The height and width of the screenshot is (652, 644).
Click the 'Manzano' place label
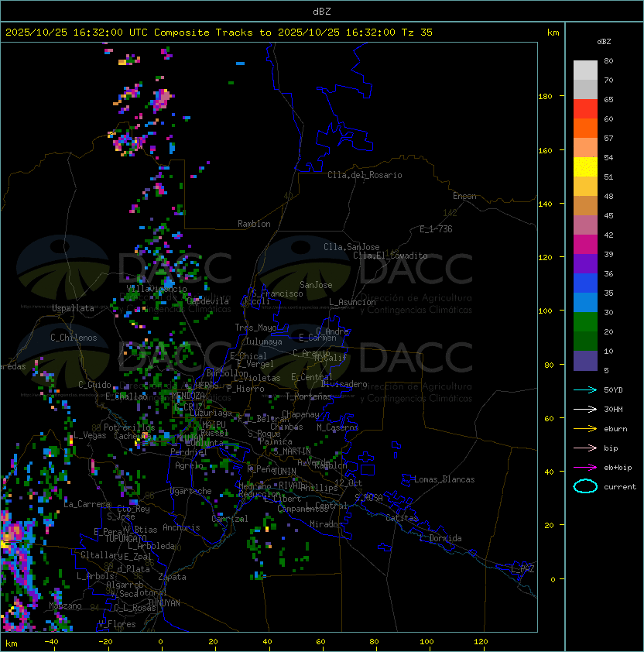[65, 606]
